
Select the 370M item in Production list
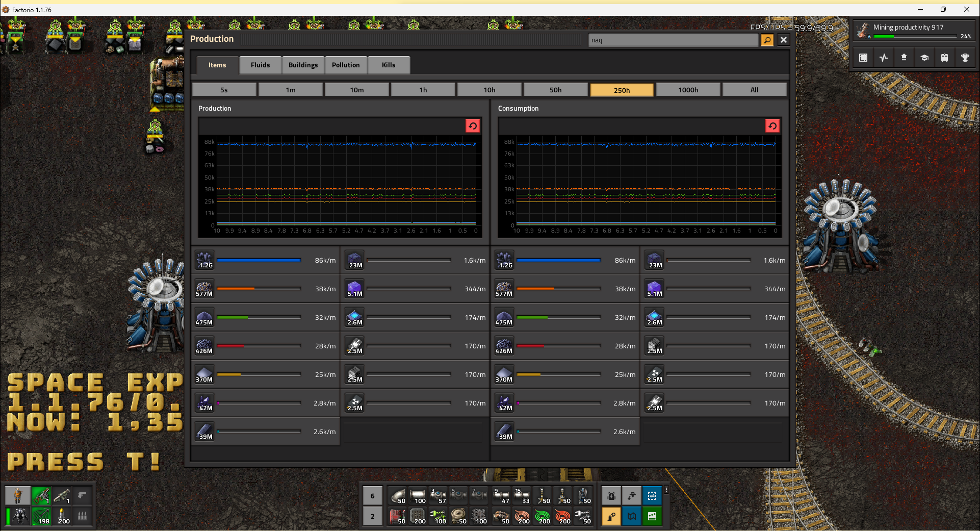tap(204, 374)
